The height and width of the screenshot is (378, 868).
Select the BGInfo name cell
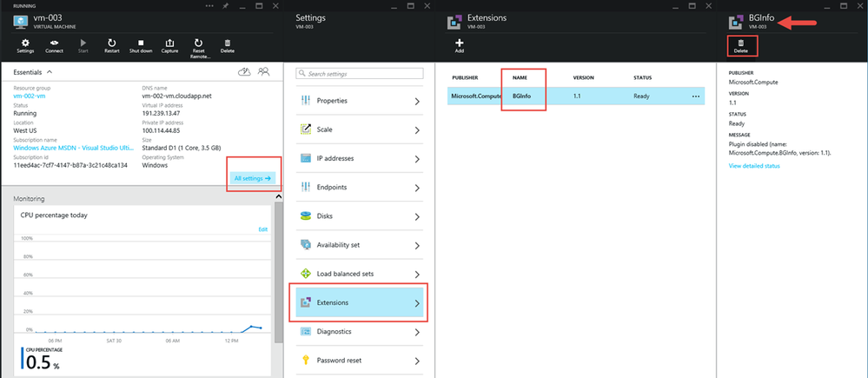click(x=521, y=96)
